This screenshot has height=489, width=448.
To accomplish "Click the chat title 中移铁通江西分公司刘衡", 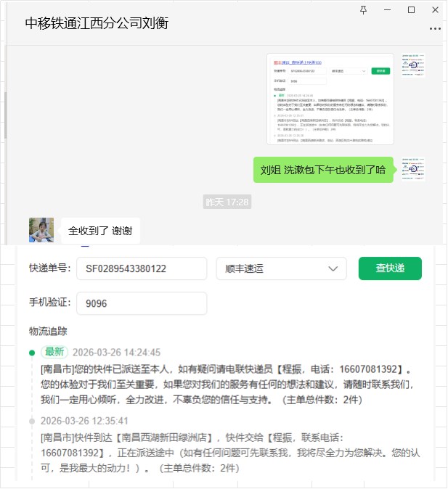I will coord(97,23).
